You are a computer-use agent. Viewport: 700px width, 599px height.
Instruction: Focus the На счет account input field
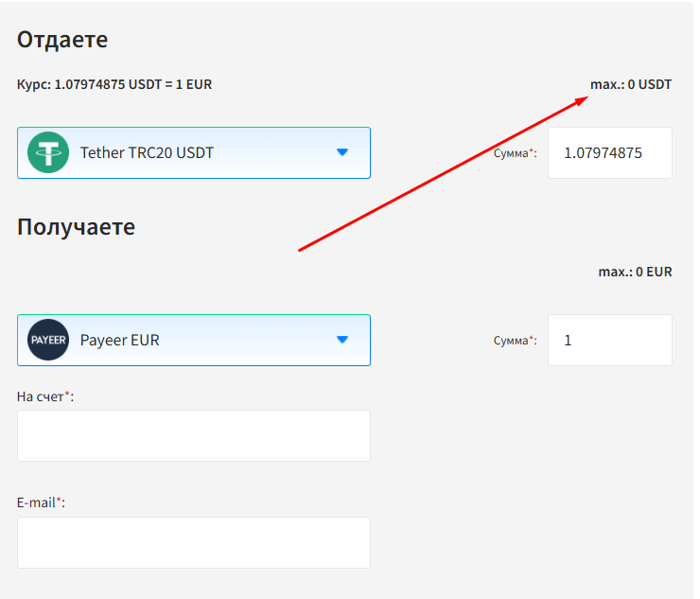194,435
